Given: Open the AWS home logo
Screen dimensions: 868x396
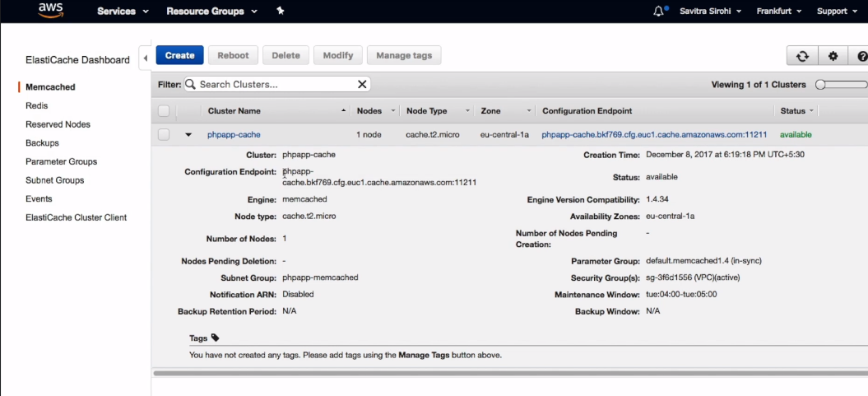Looking at the screenshot, I should [50, 11].
